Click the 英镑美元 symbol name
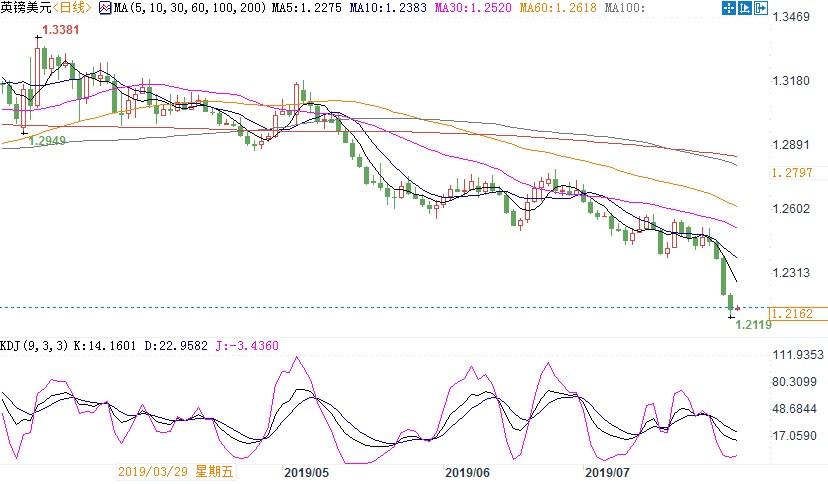Image resolution: width=828 pixels, height=484 pixels. click(27, 9)
